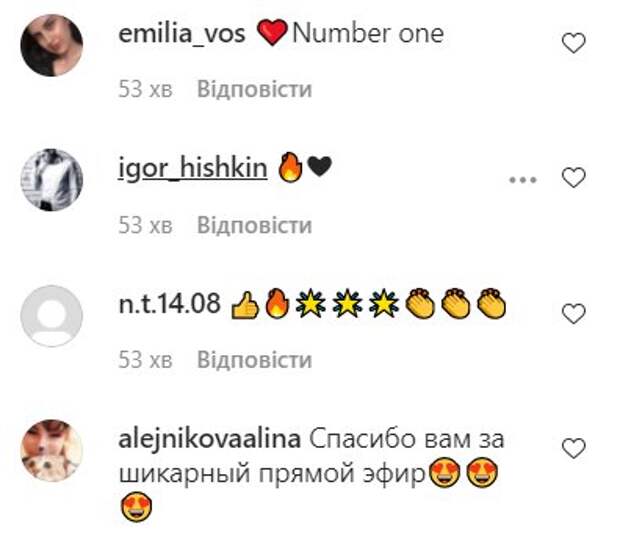Visit igor_hishkin username link
This screenshot has width=620, height=551.
(x=193, y=169)
